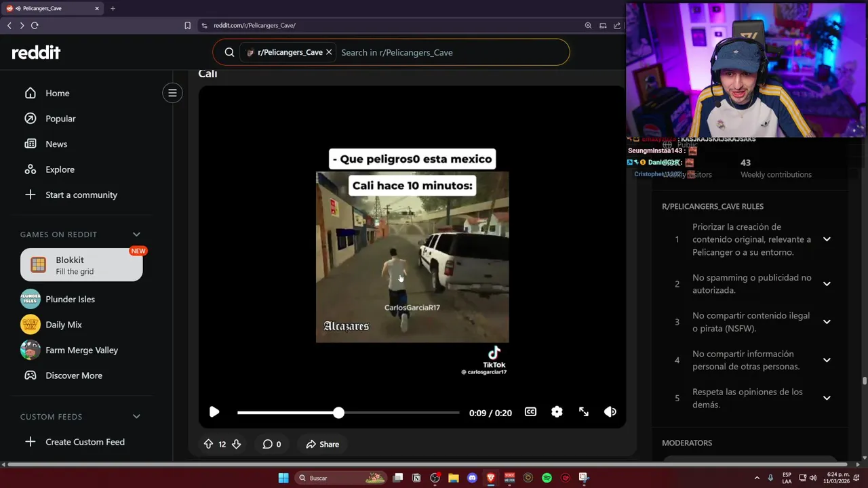Expand rule 5 about opiniones
The image size is (868, 488).
click(827, 398)
